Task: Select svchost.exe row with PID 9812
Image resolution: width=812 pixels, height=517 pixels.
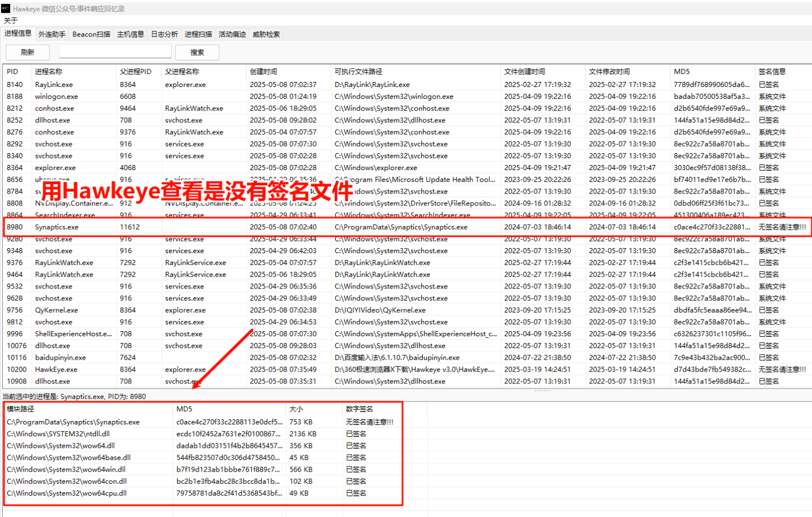Action: click(x=407, y=322)
